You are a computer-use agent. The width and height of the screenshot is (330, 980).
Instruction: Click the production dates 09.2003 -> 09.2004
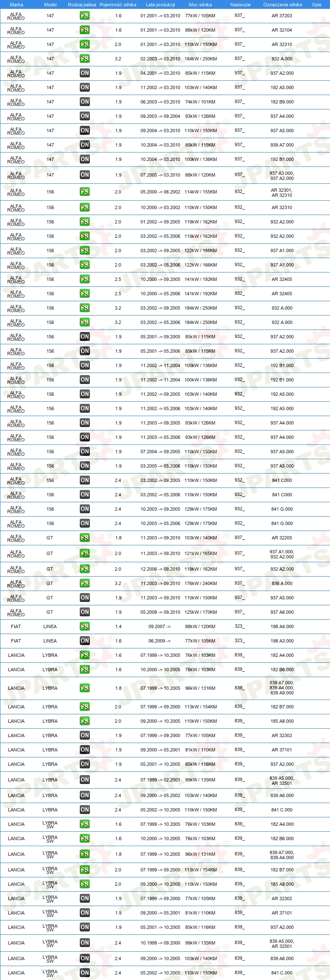(160, 116)
